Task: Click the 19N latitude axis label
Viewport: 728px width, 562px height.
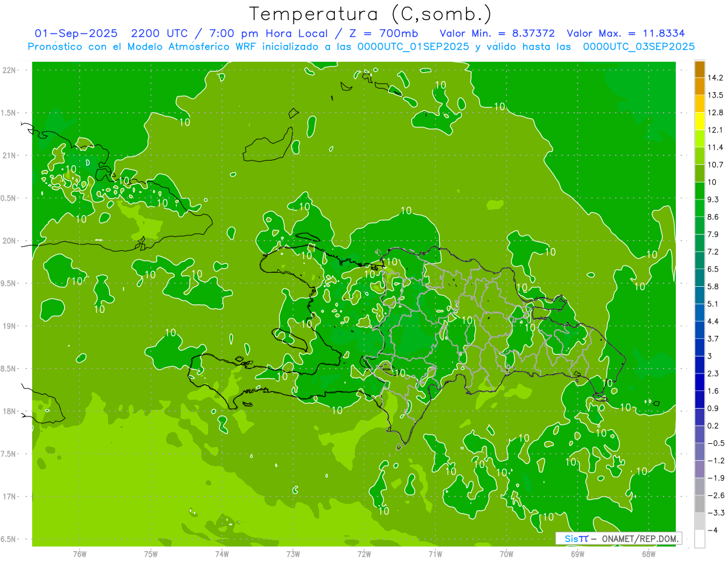Action: point(10,326)
